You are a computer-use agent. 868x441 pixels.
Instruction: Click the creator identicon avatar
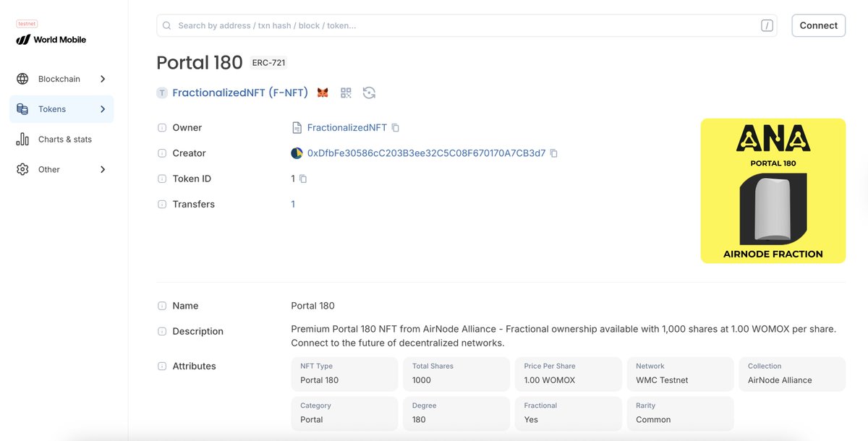(x=297, y=153)
